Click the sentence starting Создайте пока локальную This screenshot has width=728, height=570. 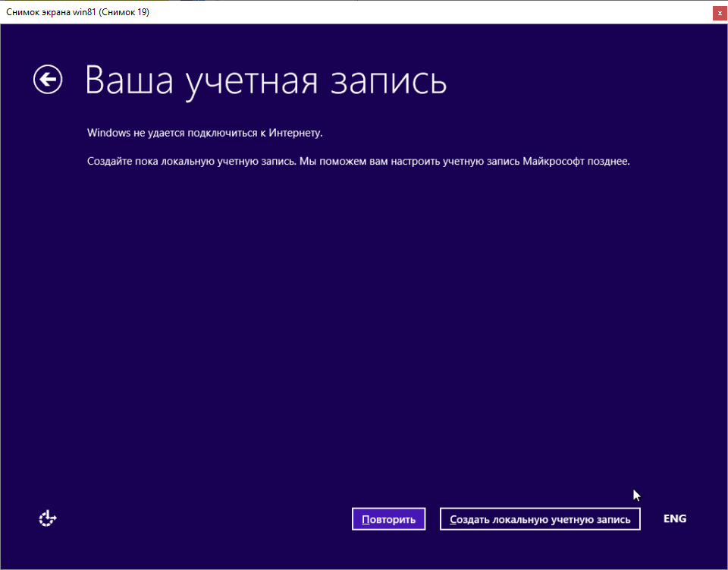click(359, 161)
